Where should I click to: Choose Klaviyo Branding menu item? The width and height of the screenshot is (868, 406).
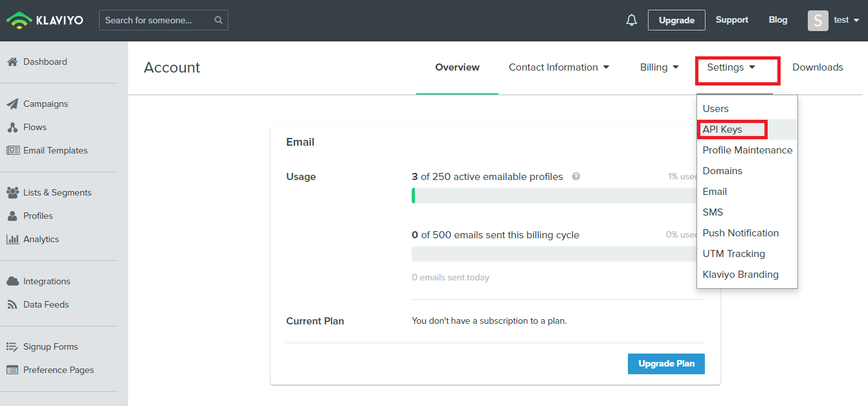tap(748, 275)
